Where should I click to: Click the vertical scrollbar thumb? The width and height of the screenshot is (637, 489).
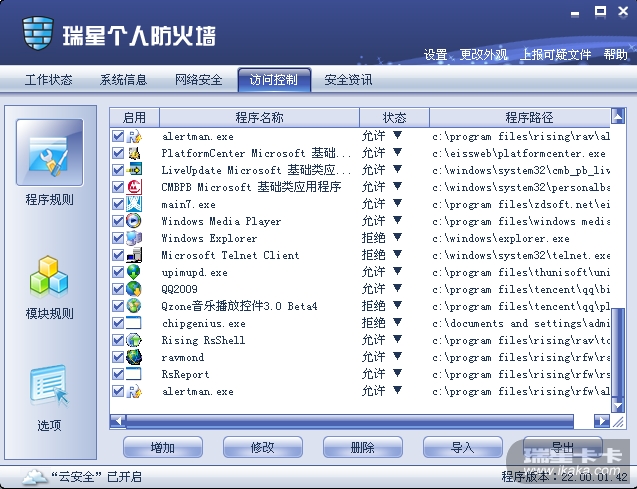click(618, 353)
